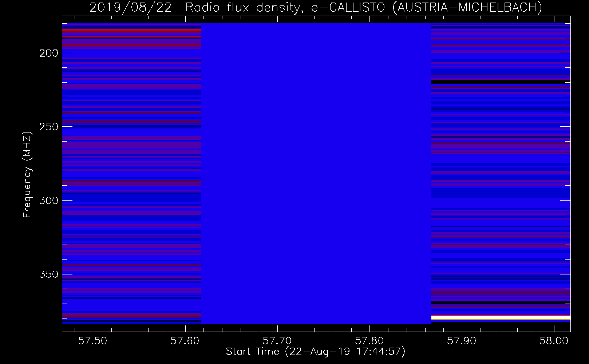
Task: Click the 350 frequency tick label
Action: point(49,274)
